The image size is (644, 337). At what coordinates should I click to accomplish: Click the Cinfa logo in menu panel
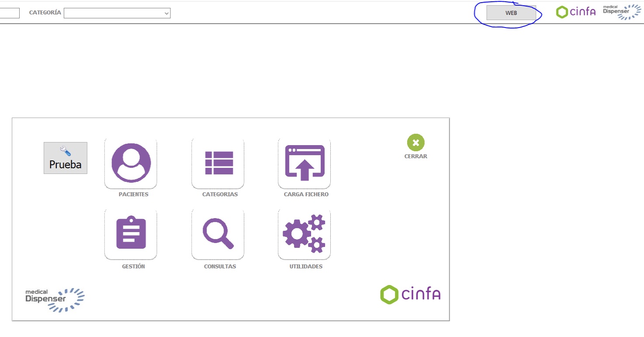point(410,294)
